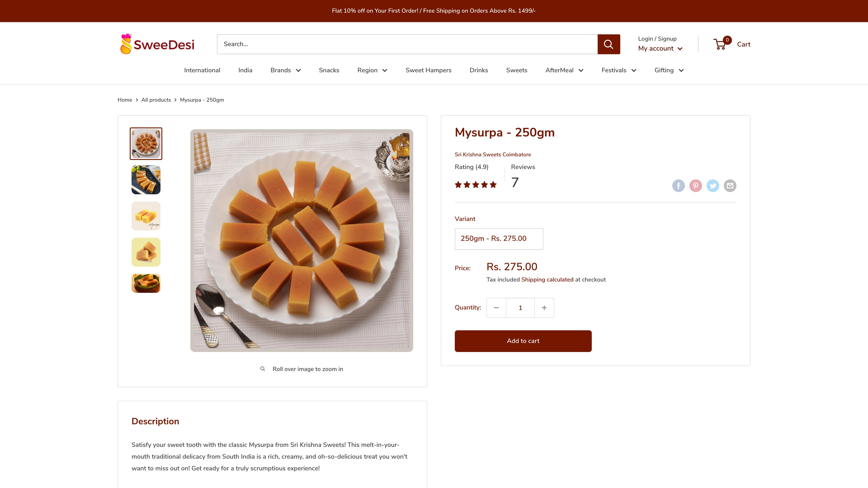Open the shopping cart icon
Viewport: 868px width, 488px height.
720,44
